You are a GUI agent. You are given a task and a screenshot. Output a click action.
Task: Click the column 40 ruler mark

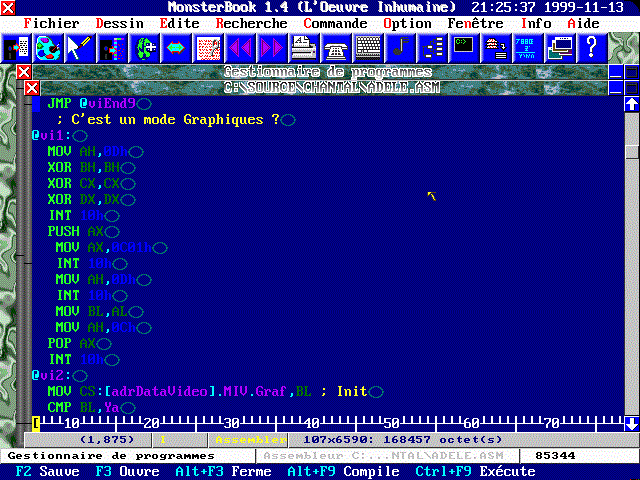(x=312, y=424)
